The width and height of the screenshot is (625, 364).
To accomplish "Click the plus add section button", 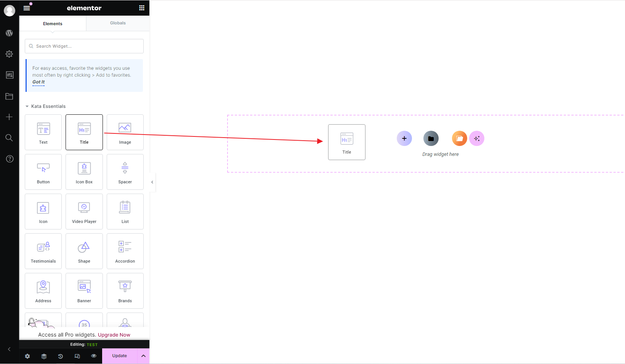I will coord(404,138).
